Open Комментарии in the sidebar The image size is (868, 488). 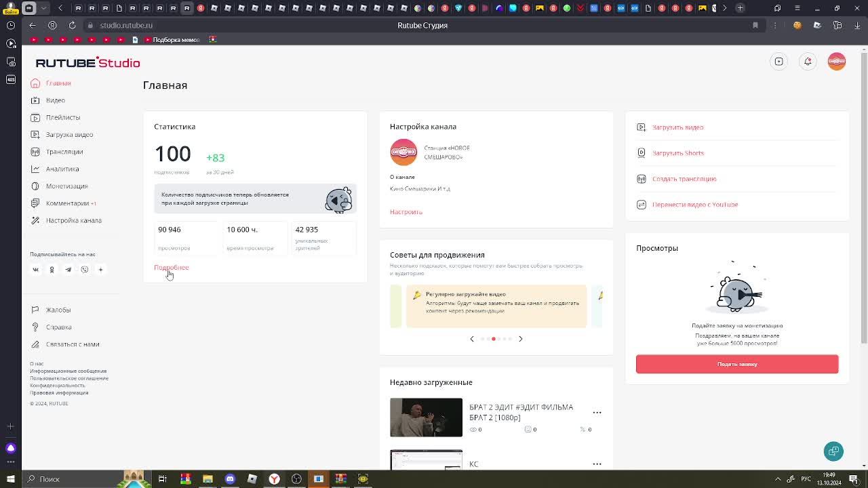(x=63, y=203)
